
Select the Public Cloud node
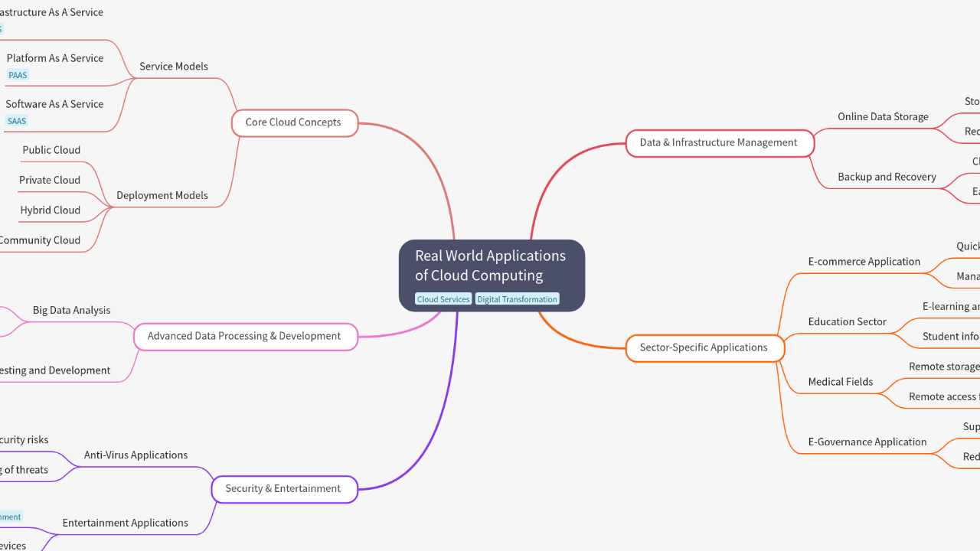pos(51,150)
